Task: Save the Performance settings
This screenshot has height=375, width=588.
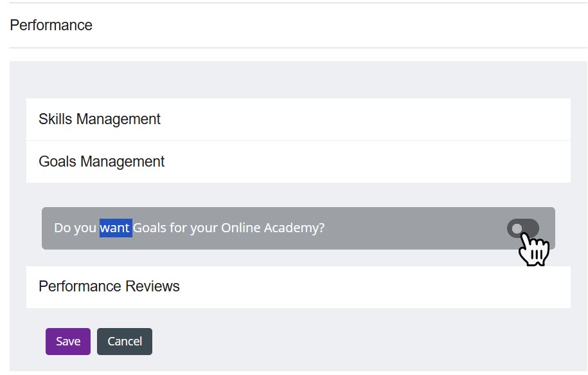Action: click(67, 341)
